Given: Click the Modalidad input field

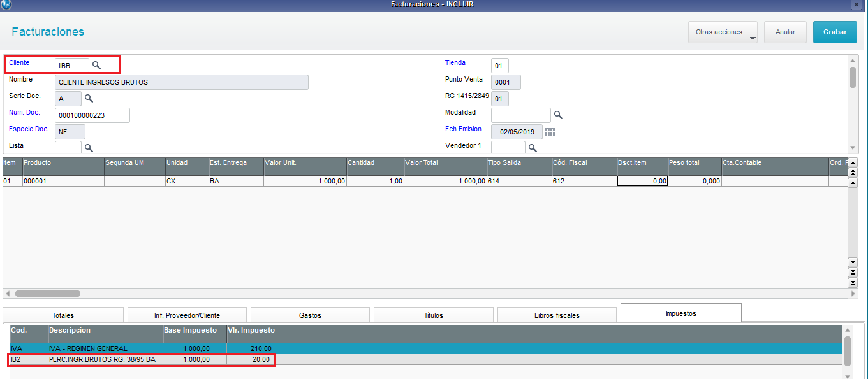Looking at the screenshot, I should click(x=521, y=115).
